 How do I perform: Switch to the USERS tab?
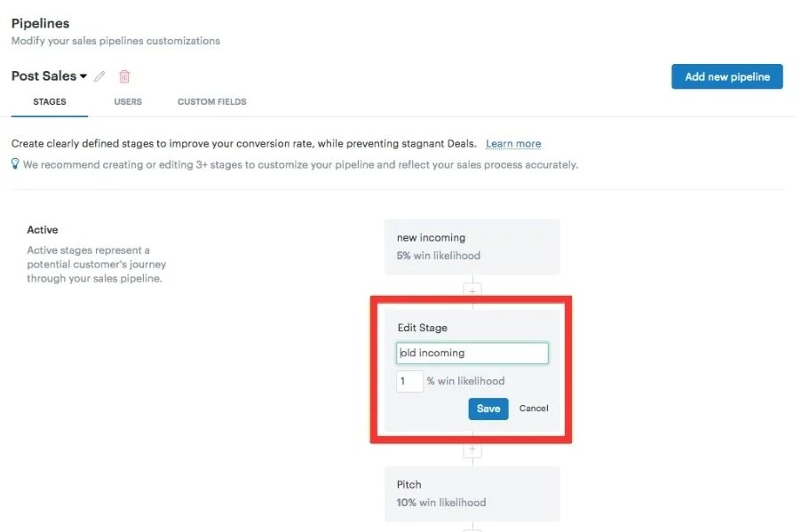pyautogui.click(x=127, y=101)
